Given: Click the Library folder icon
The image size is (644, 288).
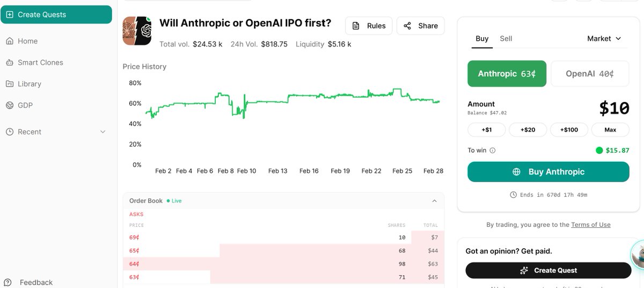Looking at the screenshot, I should (10, 84).
